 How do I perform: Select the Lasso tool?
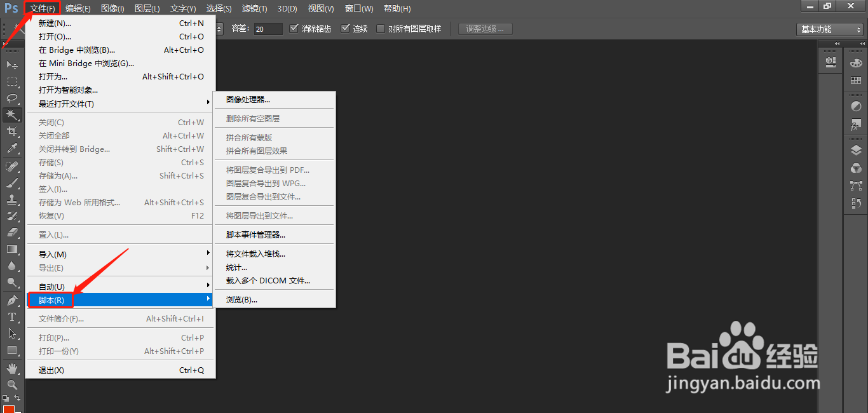pyautogui.click(x=12, y=98)
